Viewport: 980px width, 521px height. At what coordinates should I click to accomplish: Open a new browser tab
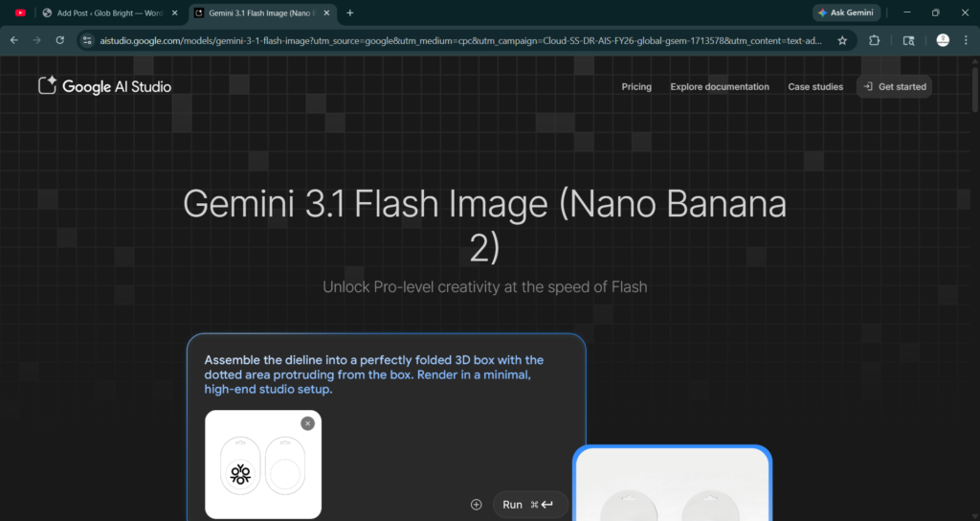pos(350,12)
